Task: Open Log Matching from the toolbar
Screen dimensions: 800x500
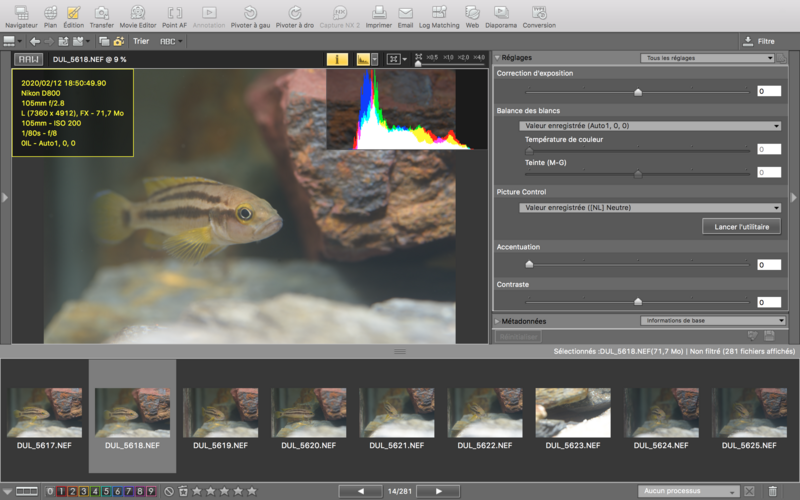Action: pyautogui.click(x=438, y=15)
